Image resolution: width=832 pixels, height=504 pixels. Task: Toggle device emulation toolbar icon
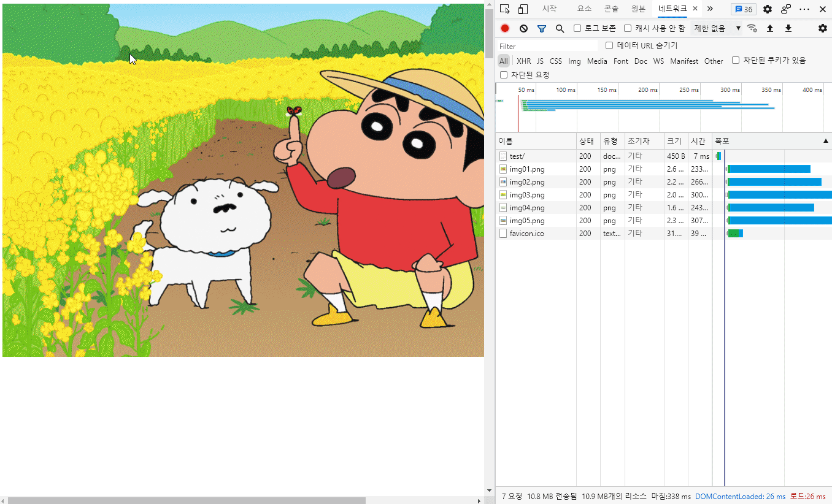pyautogui.click(x=523, y=9)
